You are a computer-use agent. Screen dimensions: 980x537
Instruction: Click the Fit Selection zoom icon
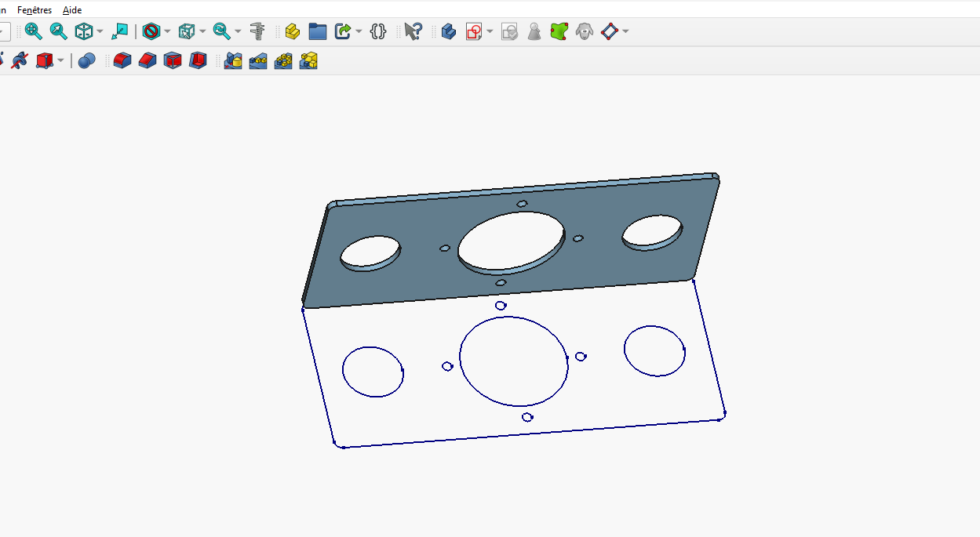[x=59, y=31]
